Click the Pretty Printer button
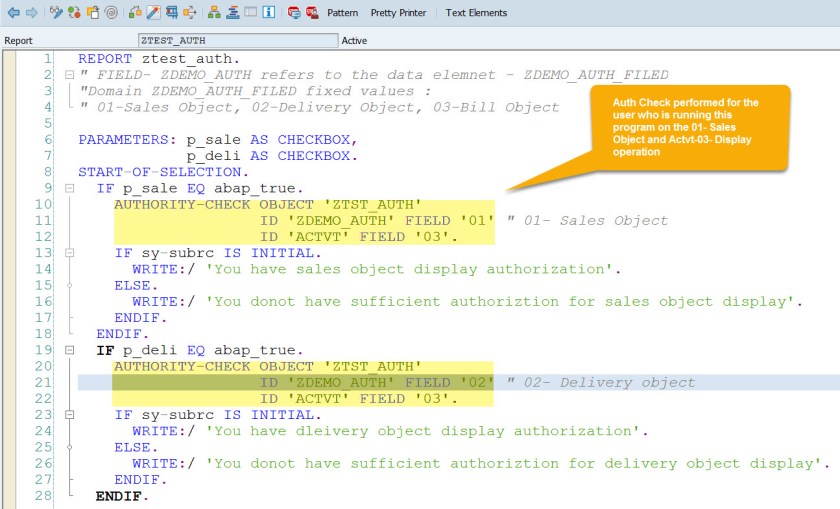The height and width of the screenshot is (509, 840). point(398,13)
